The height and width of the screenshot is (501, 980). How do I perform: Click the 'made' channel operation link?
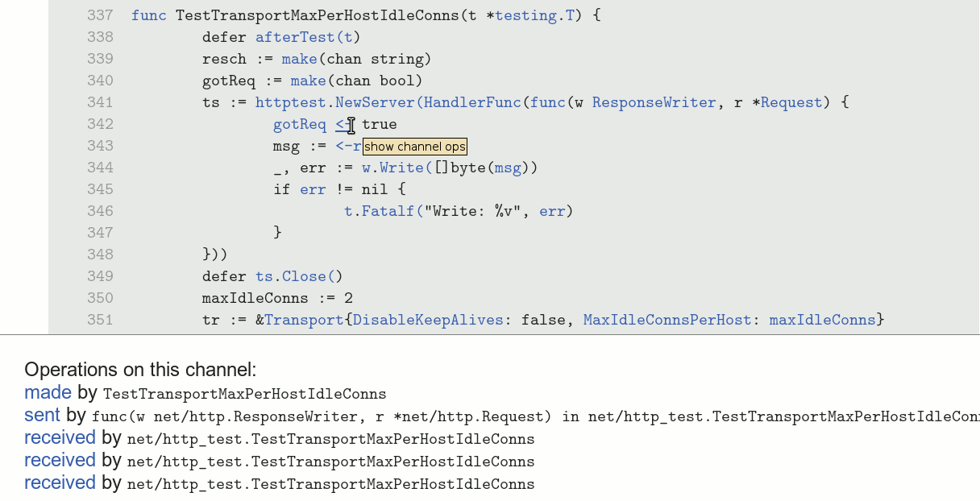(x=48, y=393)
